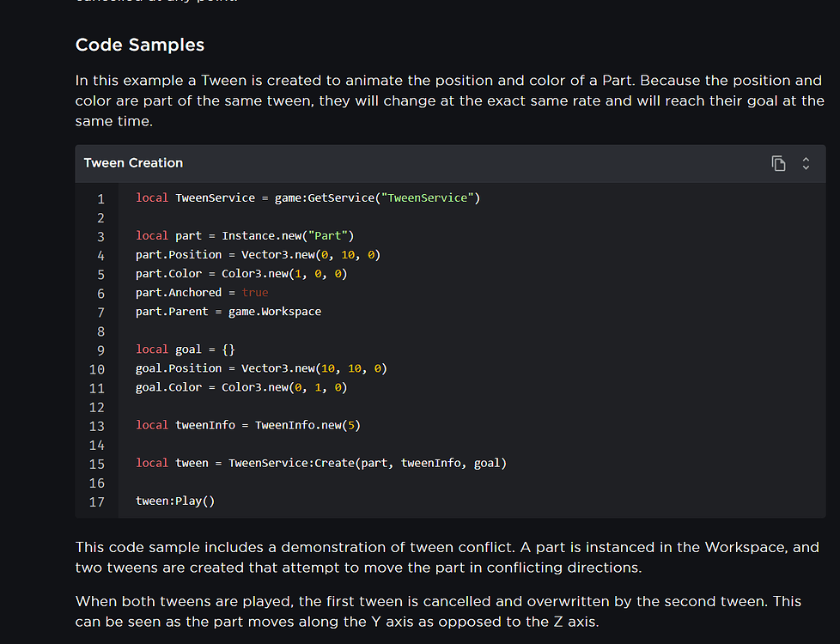Click line number 13 beside tweenInfo
The height and width of the screenshot is (644, 840).
(96, 425)
